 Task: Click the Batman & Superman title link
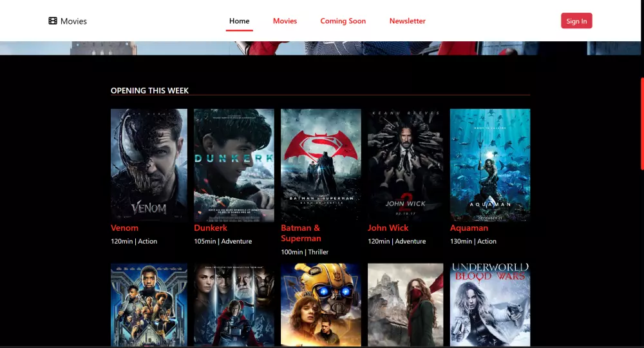(x=301, y=233)
